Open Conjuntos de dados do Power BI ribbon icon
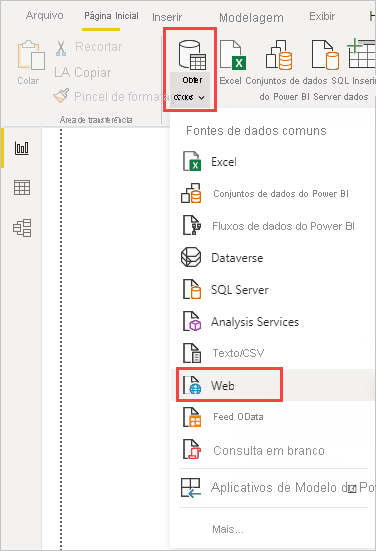The image size is (376, 551). [x=279, y=55]
